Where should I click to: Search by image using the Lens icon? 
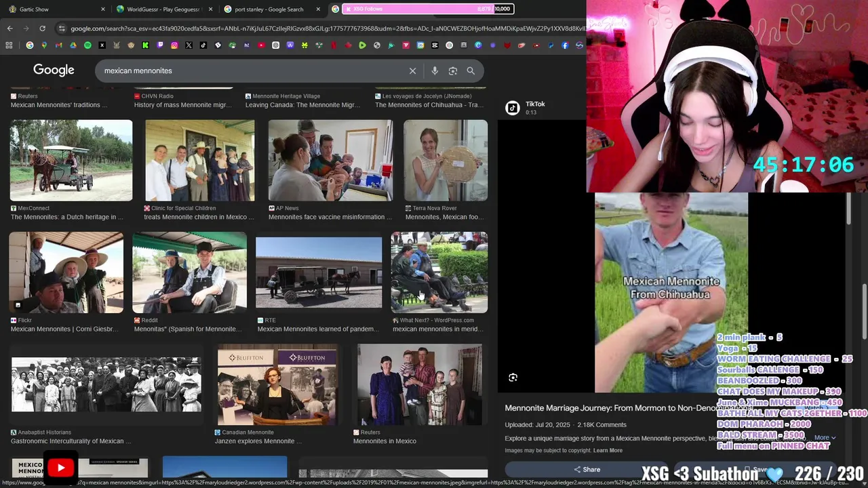point(453,70)
